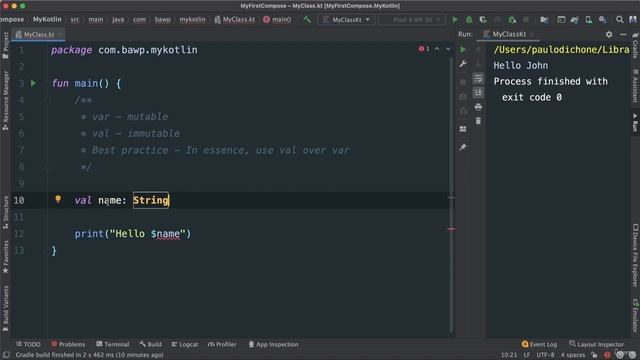Pin the Run tab with the pin icon
The height and width of the screenshot is (360, 640).
463,147
